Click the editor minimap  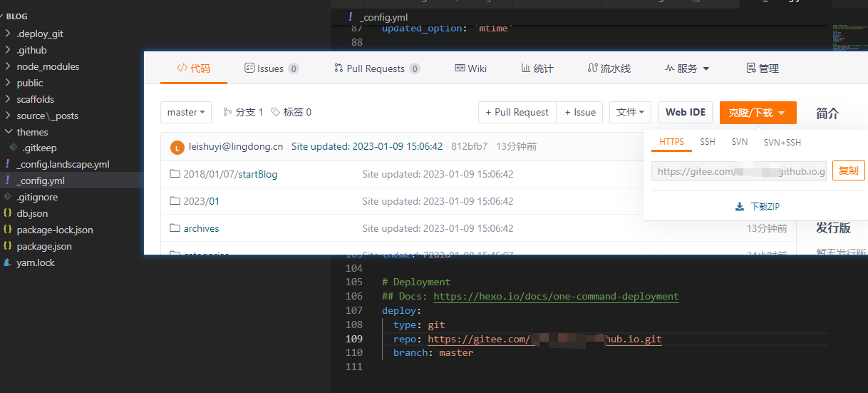[x=848, y=37]
